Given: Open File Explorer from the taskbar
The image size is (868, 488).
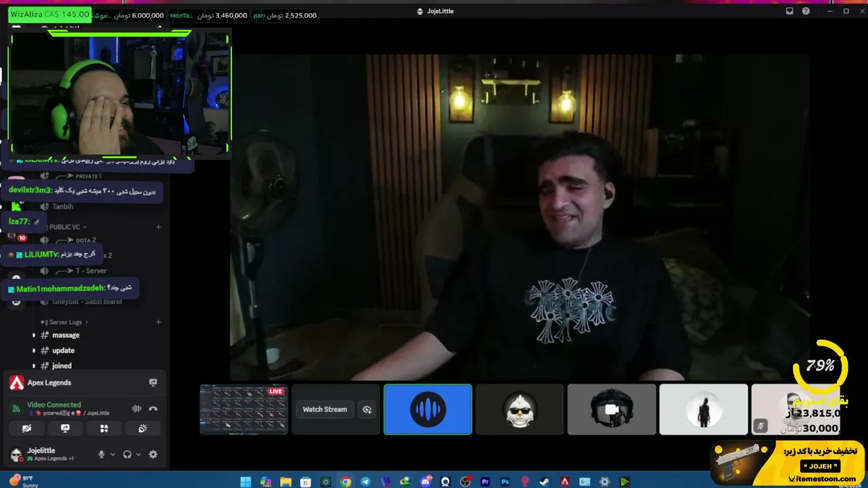Looking at the screenshot, I should [x=285, y=482].
